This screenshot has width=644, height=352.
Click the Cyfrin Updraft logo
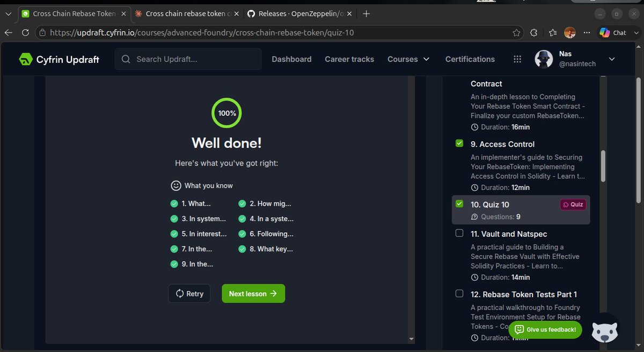tap(59, 59)
